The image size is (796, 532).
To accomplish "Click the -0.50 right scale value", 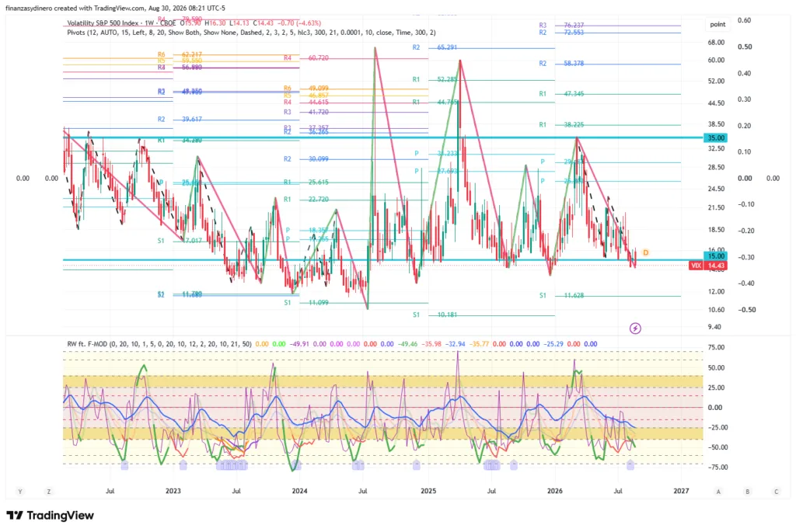I will click(x=746, y=309).
